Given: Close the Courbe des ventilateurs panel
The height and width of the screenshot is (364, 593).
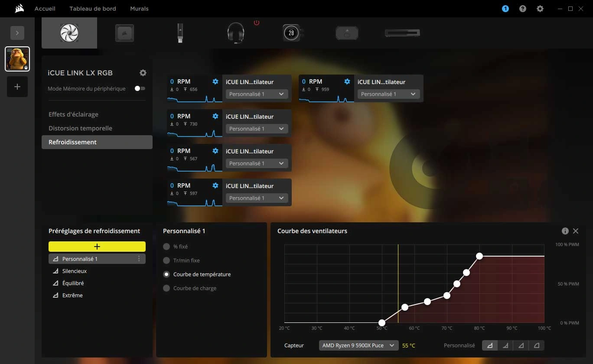Looking at the screenshot, I should pyautogui.click(x=576, y=231).
